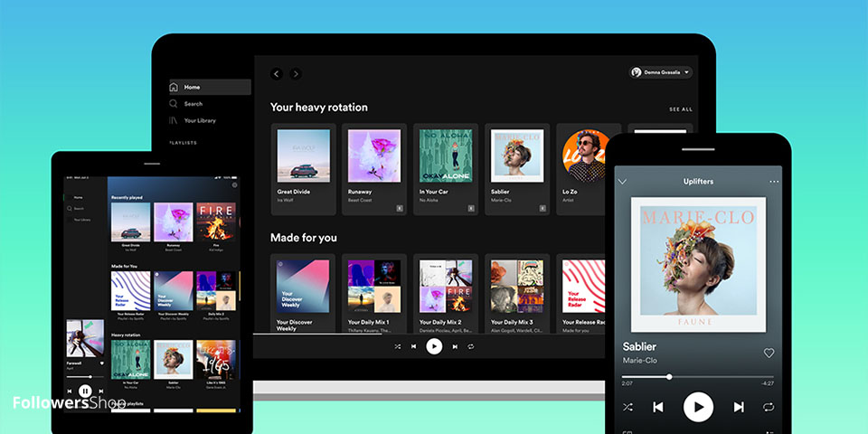Open the Fire album on tablet
The image size is (868, 434).
216,226
